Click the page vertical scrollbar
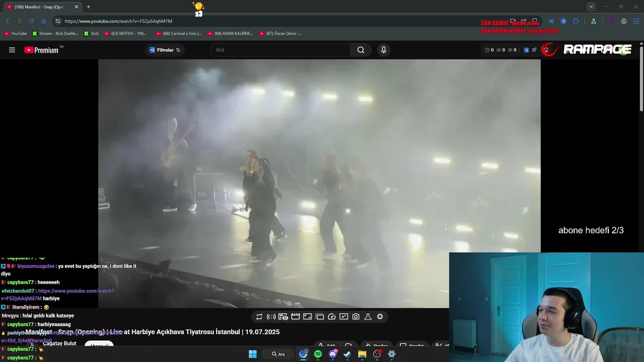 641,78
